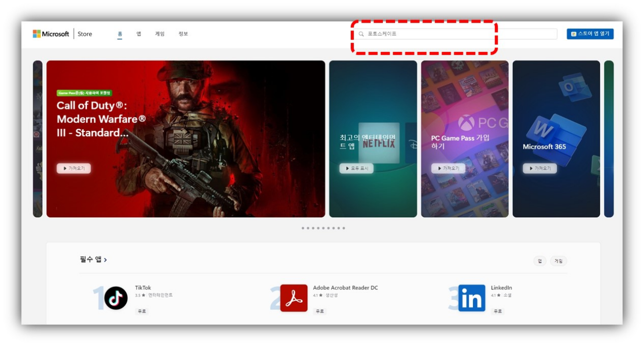Open the Adobe Acrobat Reader DC title

pyautogui.click(x=345, y=288)
